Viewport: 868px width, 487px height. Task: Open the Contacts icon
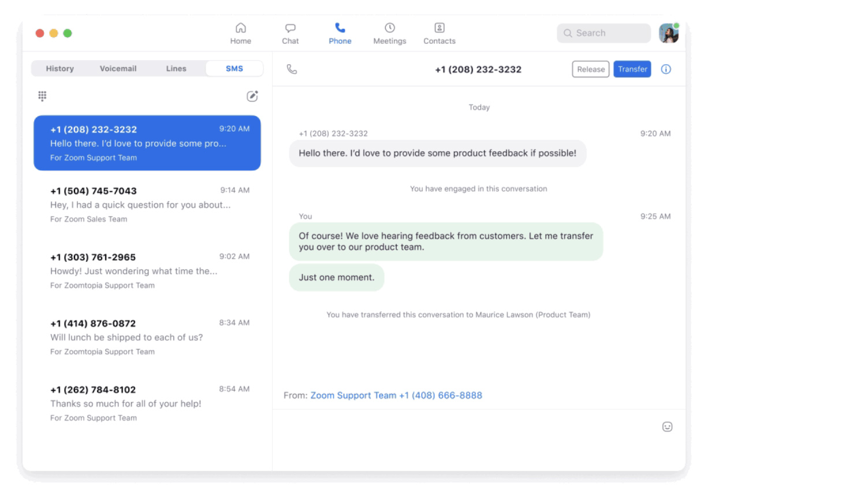[x=439, y=28]
